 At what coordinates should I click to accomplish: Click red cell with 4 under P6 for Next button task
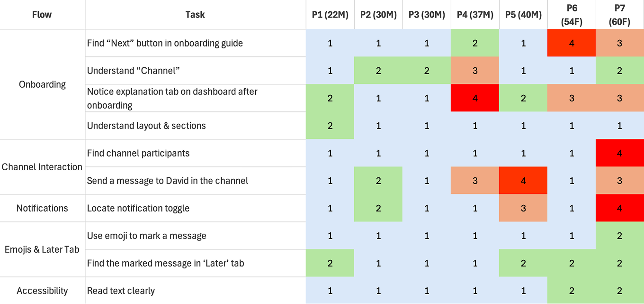[572, 43]
